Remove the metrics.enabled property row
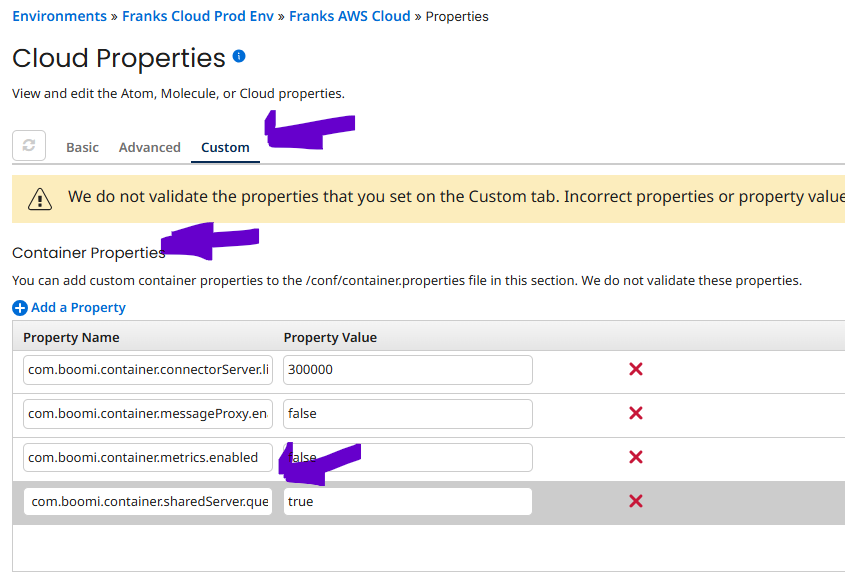This screenshot has width=845, height=587. pyautogui.click(x=635, y=458)
